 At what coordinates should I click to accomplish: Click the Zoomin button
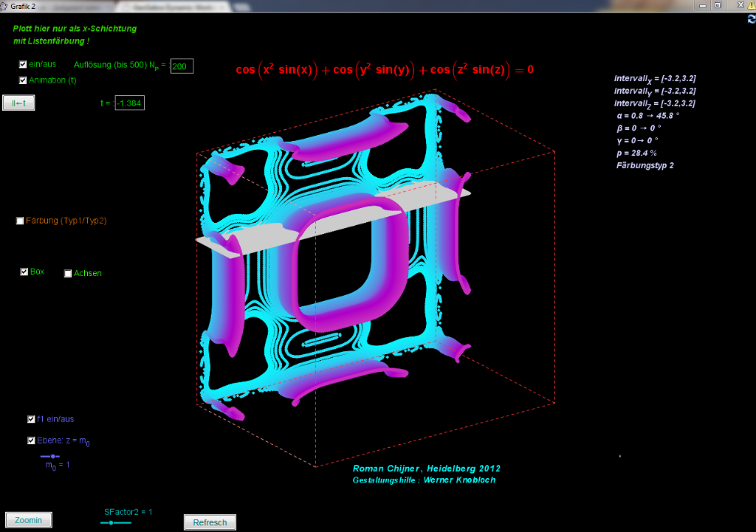tap(29, 520)
